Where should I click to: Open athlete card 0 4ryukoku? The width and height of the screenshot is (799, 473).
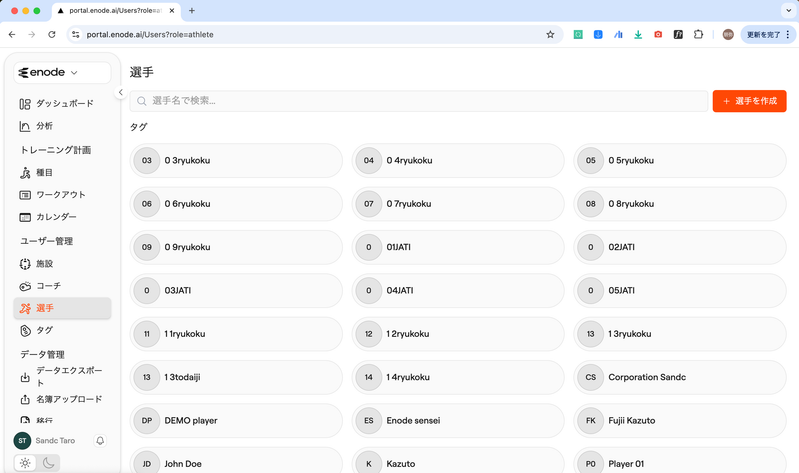pos(458,161)
